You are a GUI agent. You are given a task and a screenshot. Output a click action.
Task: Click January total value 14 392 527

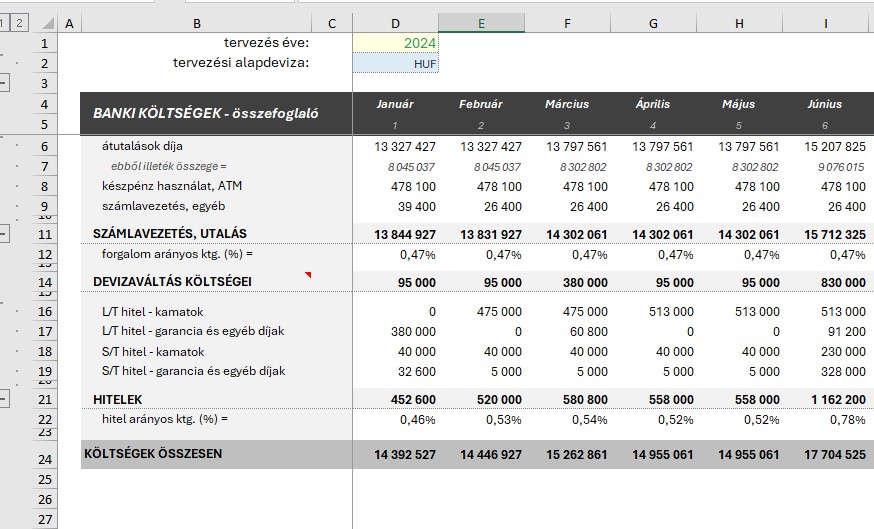tap(405, 455)
